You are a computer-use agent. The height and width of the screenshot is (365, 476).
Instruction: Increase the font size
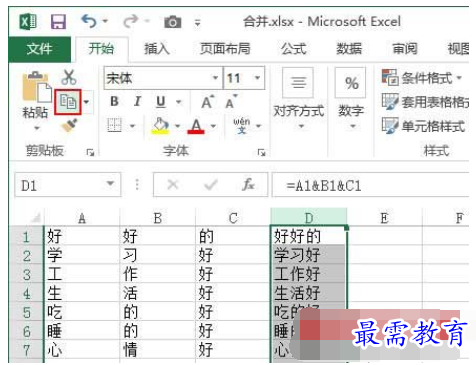coord(207,102)
